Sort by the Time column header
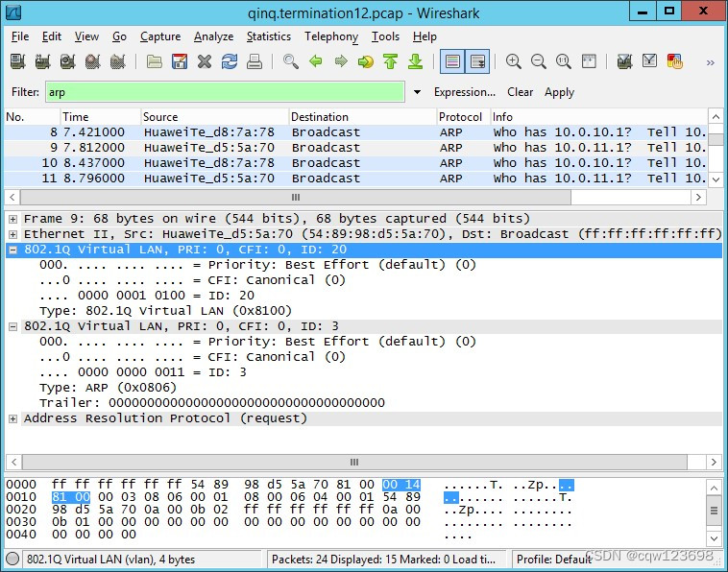This screenshot has height=572, width=728. pyautogui.click(x=100, y=117)
